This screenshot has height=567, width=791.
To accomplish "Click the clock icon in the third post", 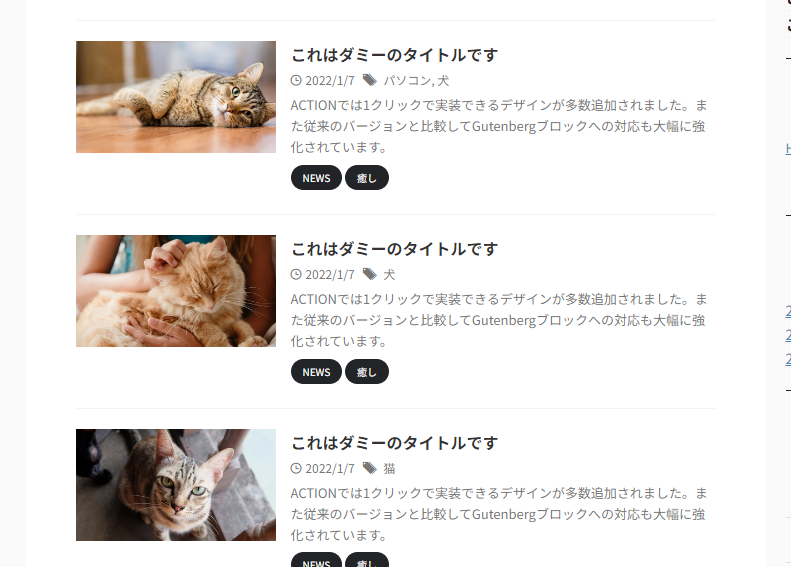I will [296, 468].
